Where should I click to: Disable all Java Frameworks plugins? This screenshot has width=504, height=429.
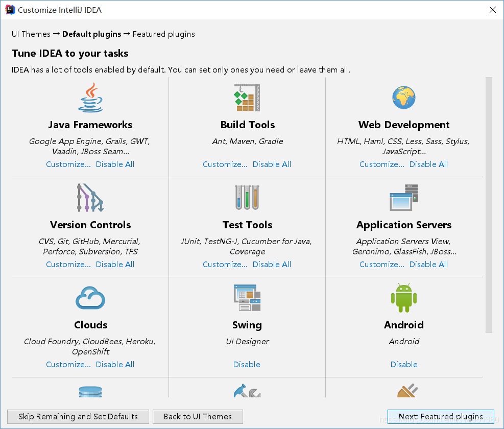pos(115,164)
